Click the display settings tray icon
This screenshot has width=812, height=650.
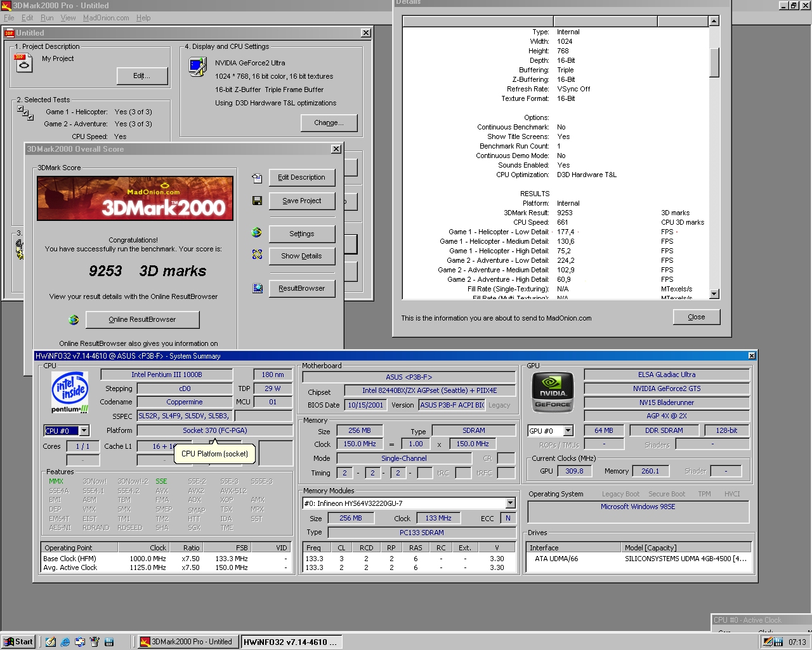[x=768, y=642]
